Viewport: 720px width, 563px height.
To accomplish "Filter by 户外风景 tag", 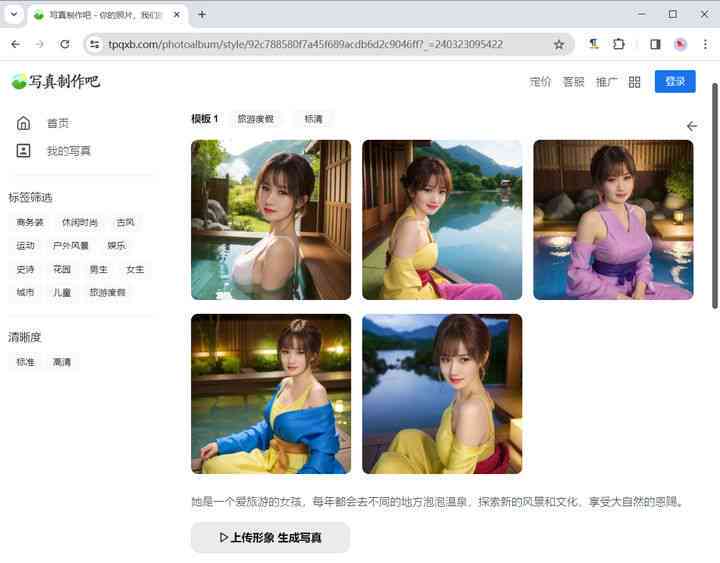I will click(x=71, y=246).
